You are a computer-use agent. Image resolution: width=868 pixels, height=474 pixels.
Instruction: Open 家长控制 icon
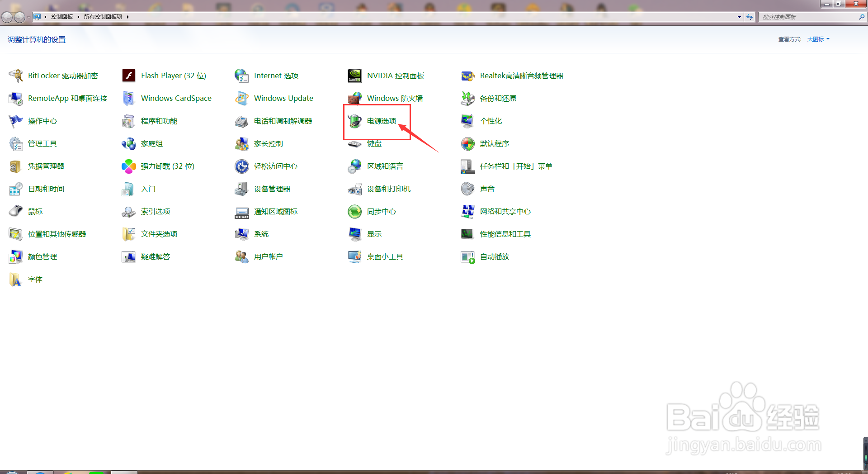242,143
